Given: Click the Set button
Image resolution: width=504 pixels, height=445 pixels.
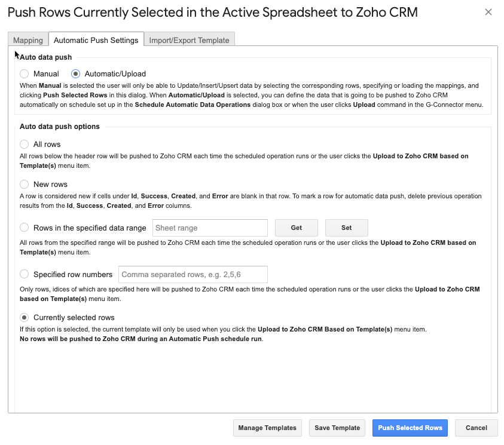Looking at the screenshot, I should point(347,228).
